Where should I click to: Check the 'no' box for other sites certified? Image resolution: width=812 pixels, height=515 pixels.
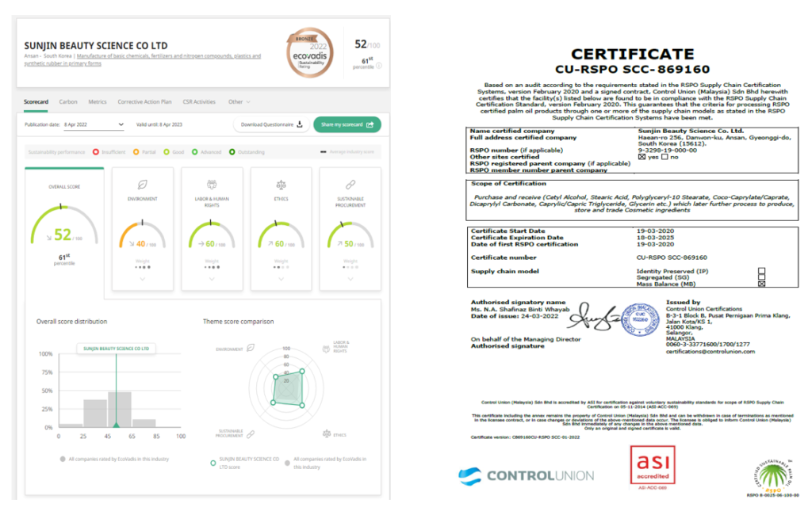[x=665, y=157]
